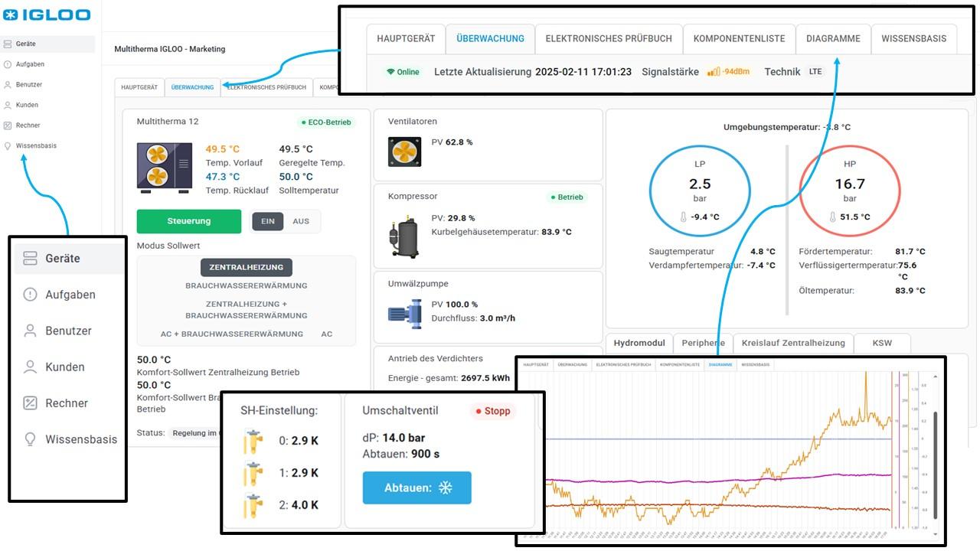Click the valve icon for SH-Einstellung 0
The height and width of the screenshot is (551, 980).
tap(252, 441)
